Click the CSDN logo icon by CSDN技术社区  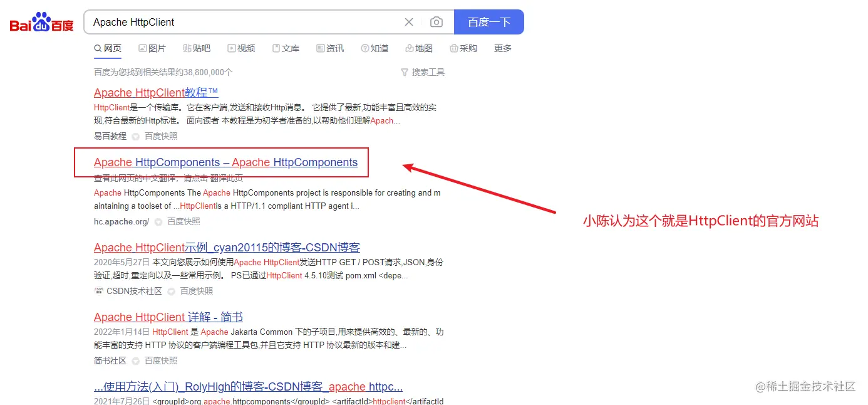coord(98,291)
